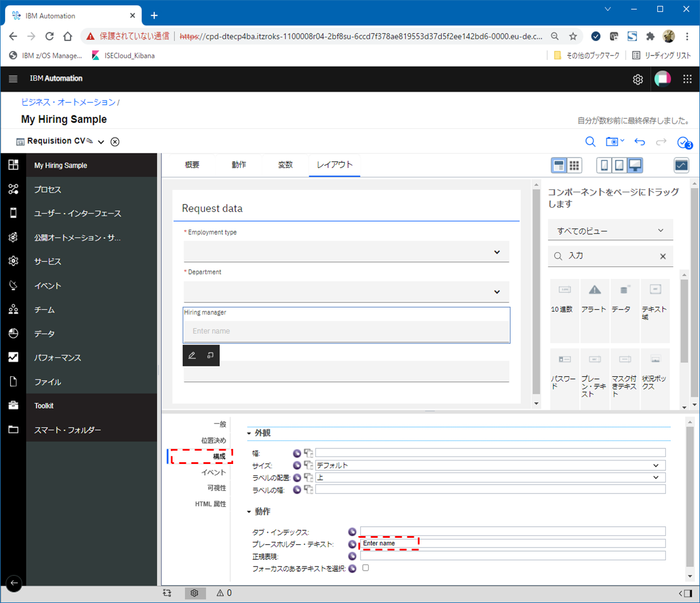The width and height of the screenshot is (700, 603).
Task: Click the search magnifier in toolbar
Action: [x=590, y=141]
